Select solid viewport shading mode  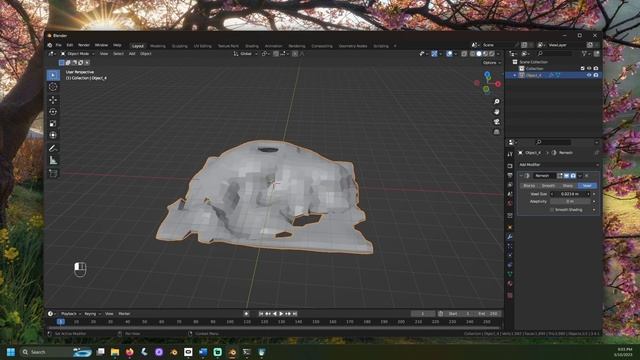[479, 54]
